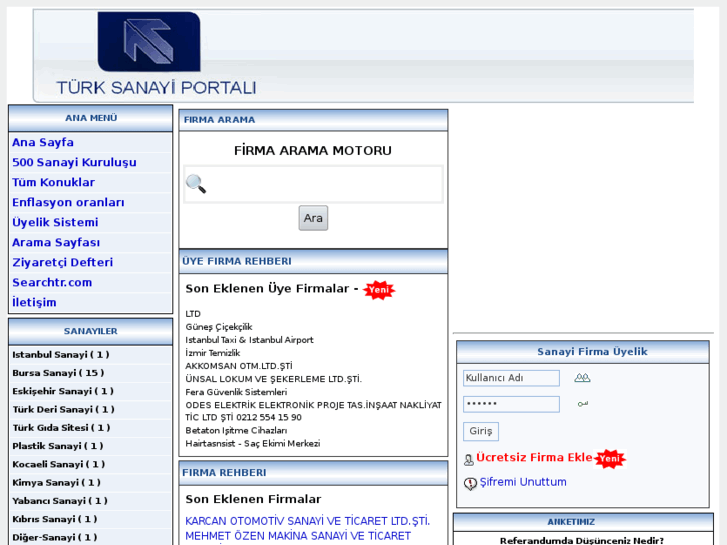Click Şifremi Unuttum link
727x545 pixels.
tap(523, 482)
